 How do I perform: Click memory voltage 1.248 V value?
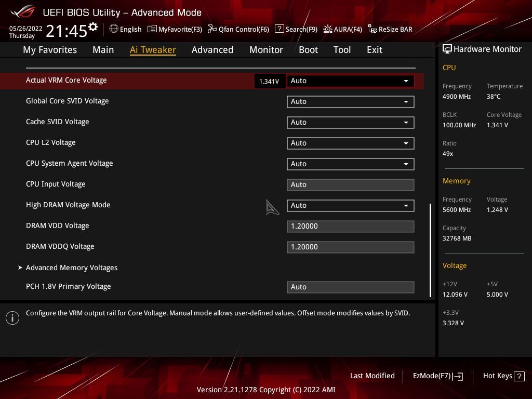[x=497, y=210]
